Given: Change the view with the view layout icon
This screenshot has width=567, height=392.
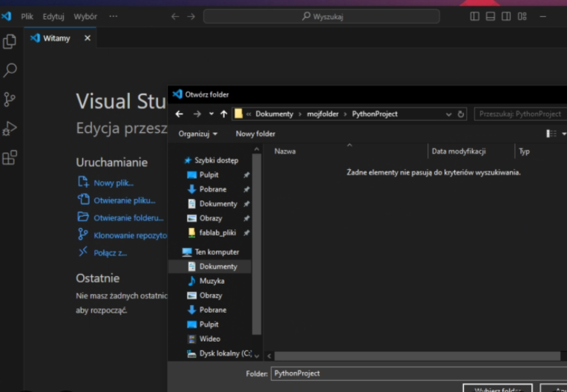Looking at the screenshot, I should [x=551, y=134].
